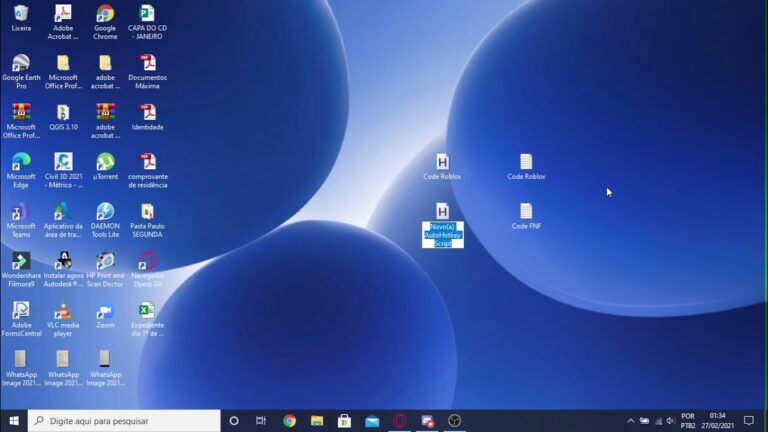Launch Chrome from the taskbar
The width and height of the screenshot is (768, 432).
coord(289,421)
